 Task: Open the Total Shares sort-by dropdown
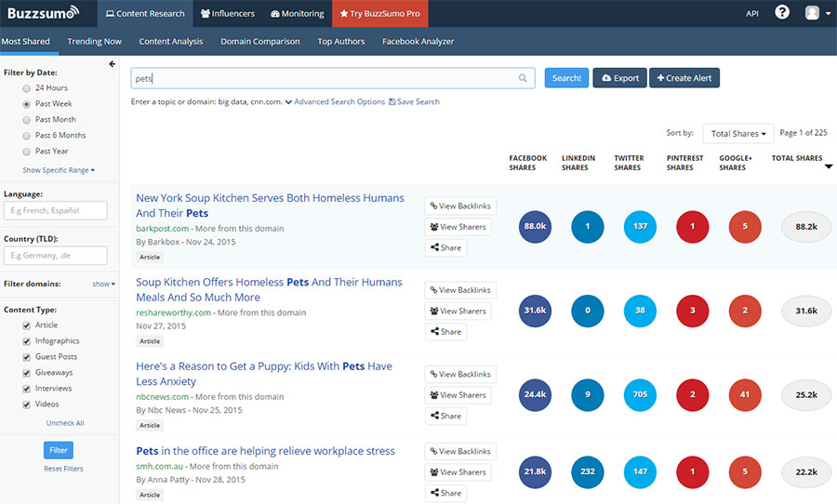click(738, 134)
